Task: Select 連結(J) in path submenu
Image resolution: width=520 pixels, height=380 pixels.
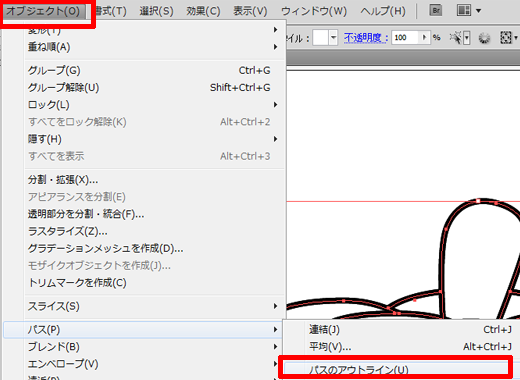Action: coord(402,330)
